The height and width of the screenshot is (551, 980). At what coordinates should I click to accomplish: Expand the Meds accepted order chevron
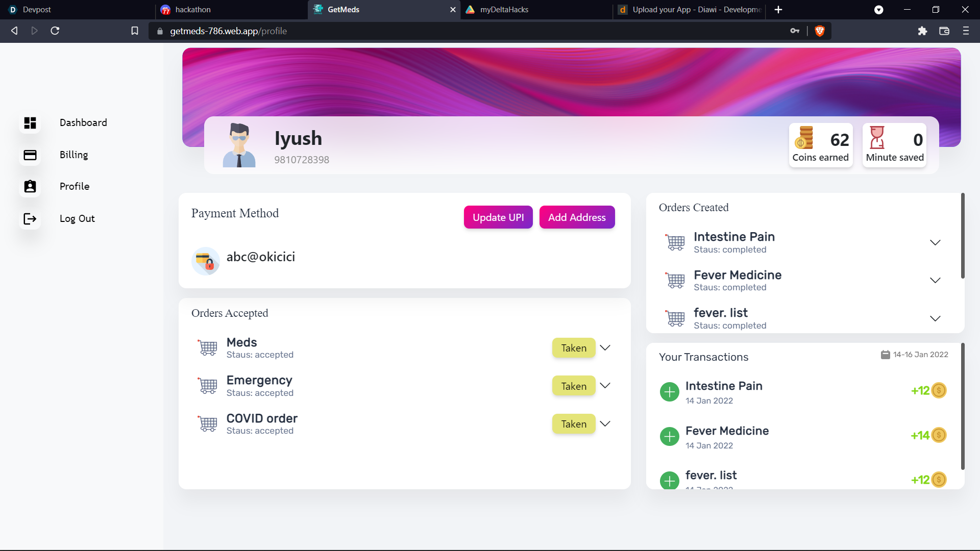click(605, 348)
